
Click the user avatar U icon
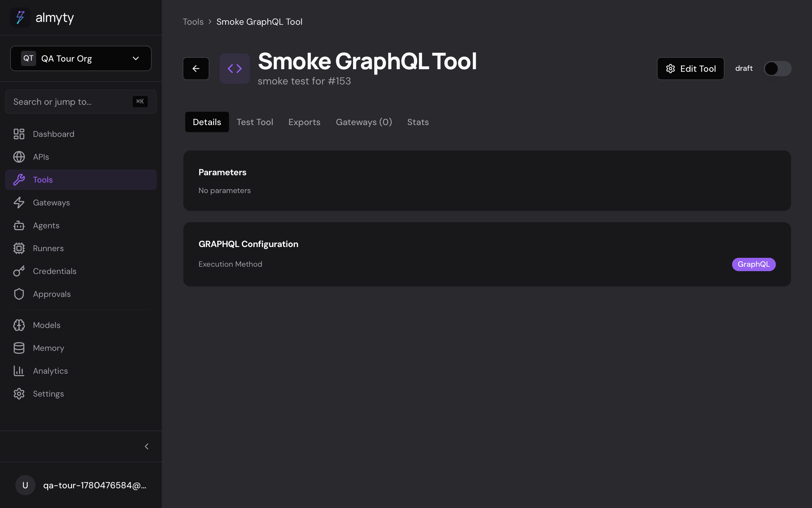pyautogui.click(x=25, y=485)
